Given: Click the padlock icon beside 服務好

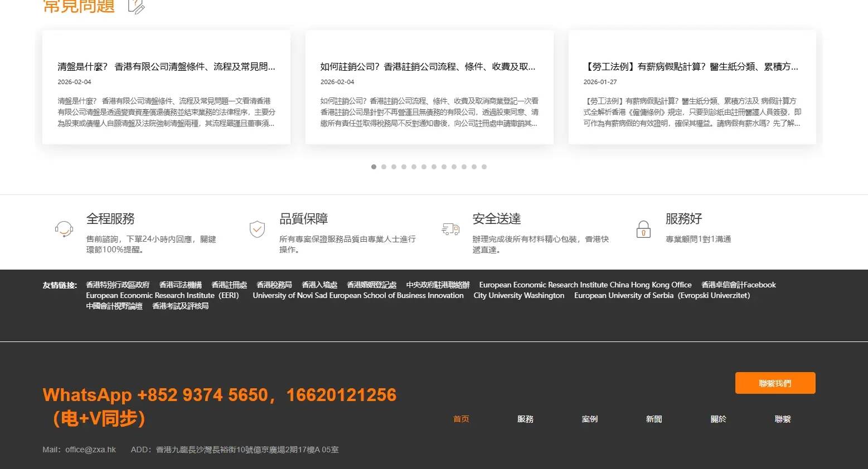Looking at the screenshot, I should 643,229.
